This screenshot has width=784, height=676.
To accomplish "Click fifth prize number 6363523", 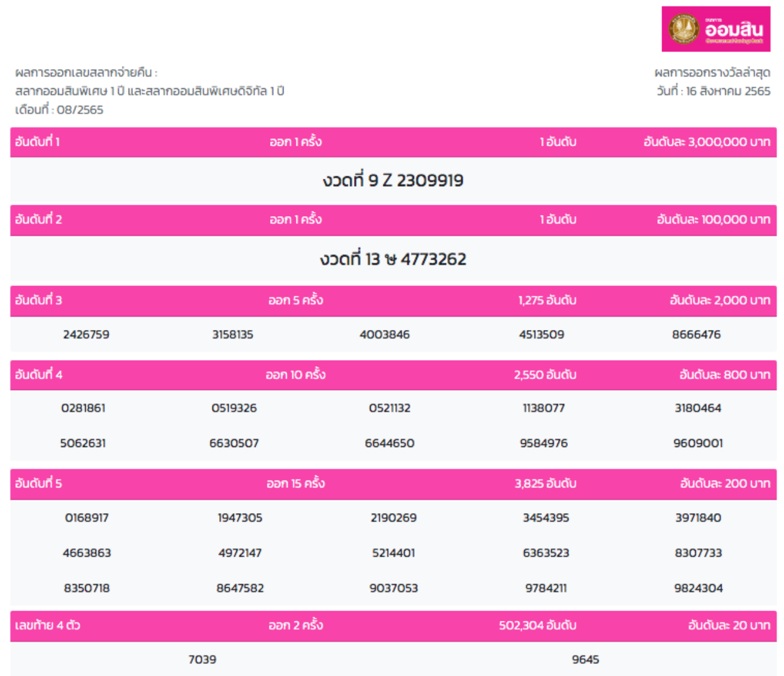I will coord(546,553).
